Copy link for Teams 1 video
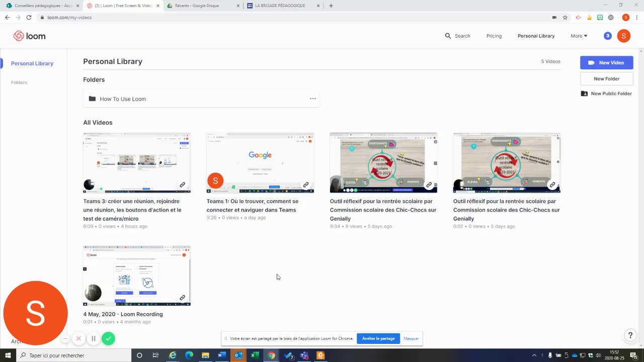Viewport: 644px width, 362px height. pyautogui.click(x=305, y=185)
